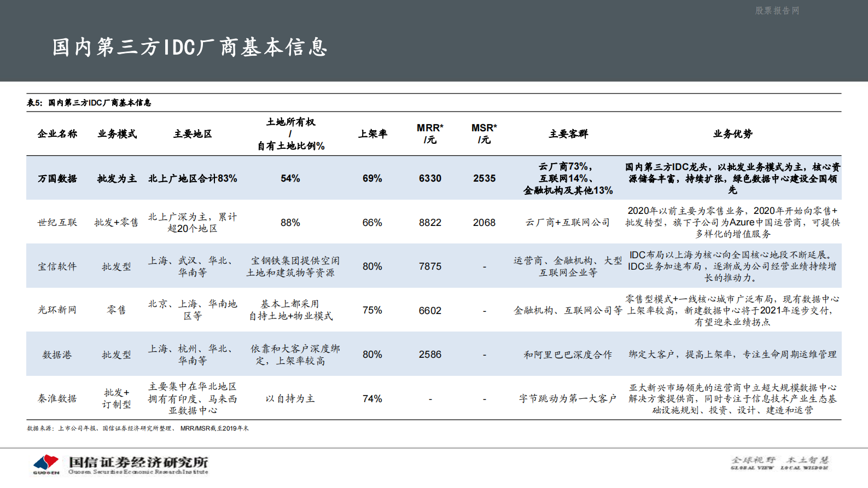Click the 云厂商73%,互联网14% customer cell
This screenshot has height=488, width=868.
click(x=568, y=178)
